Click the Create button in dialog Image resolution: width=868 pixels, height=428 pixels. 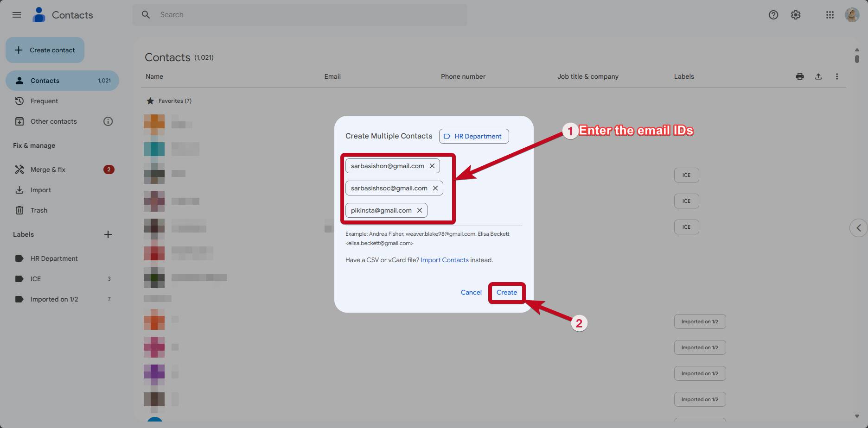pos(507,292)
